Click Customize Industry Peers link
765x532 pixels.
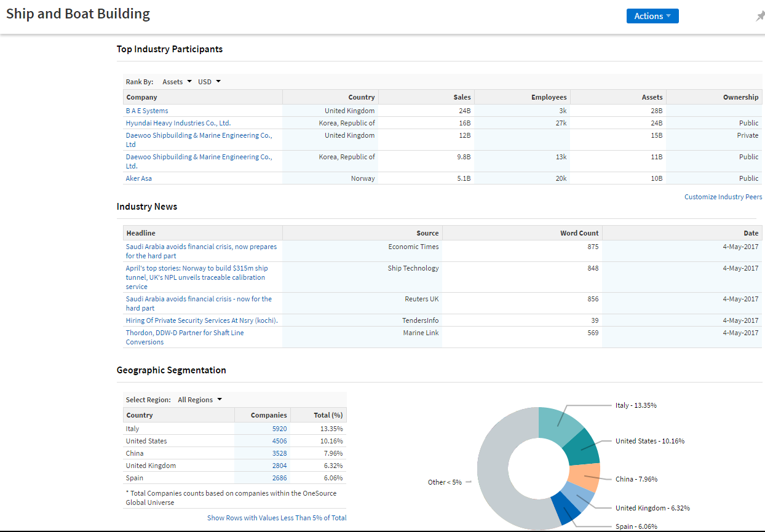coord(723,197)
